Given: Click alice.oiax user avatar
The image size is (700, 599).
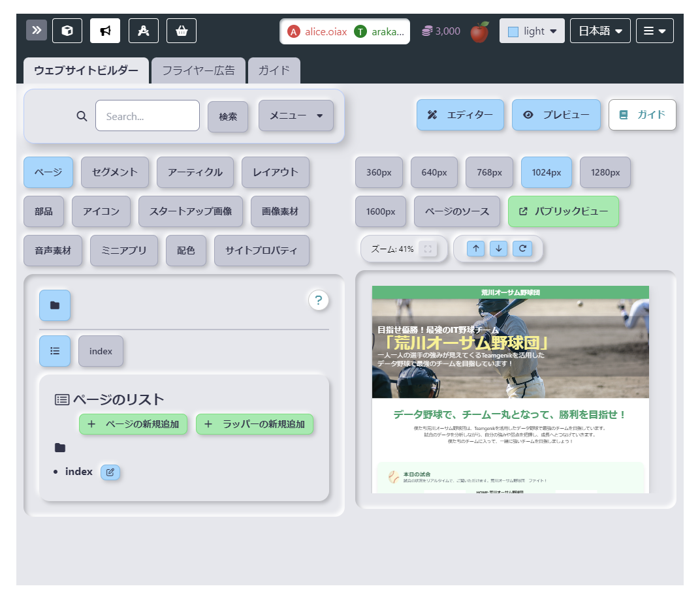Looking at the screenshot, I should coord(293,32).
